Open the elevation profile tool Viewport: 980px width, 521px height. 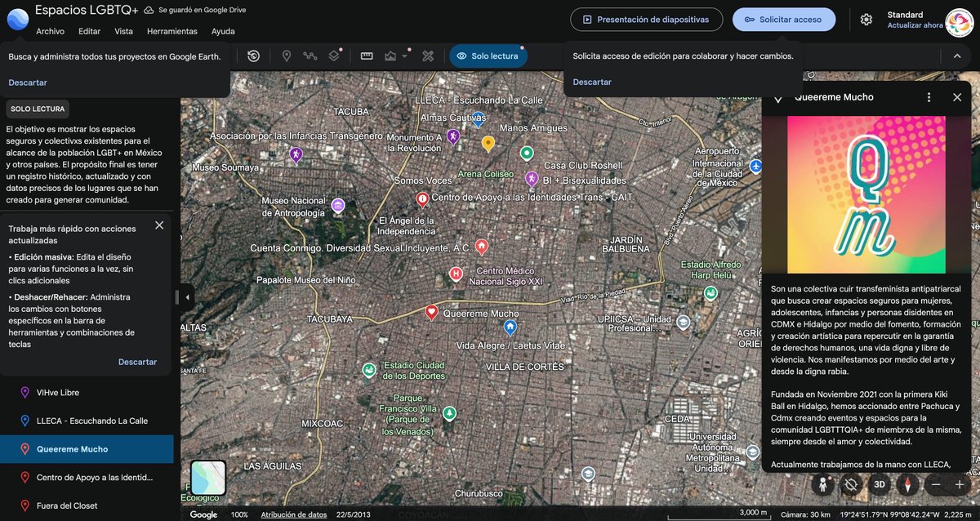coord(390,56)
